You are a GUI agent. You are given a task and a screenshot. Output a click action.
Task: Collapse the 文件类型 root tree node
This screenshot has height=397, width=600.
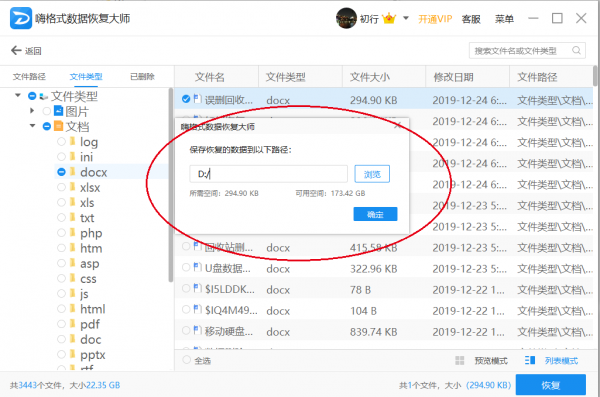[18, 95]
